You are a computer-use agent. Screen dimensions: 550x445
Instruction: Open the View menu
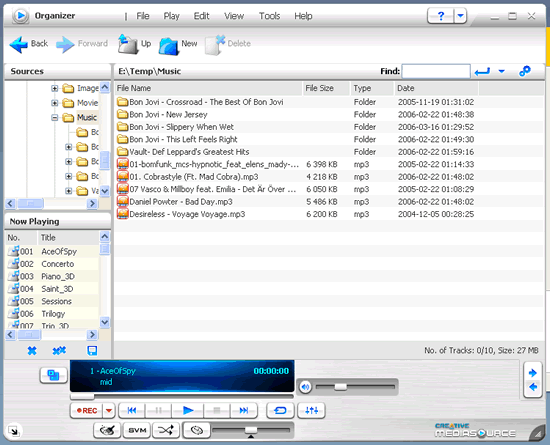pyautogui.click(x=234, y=16)
